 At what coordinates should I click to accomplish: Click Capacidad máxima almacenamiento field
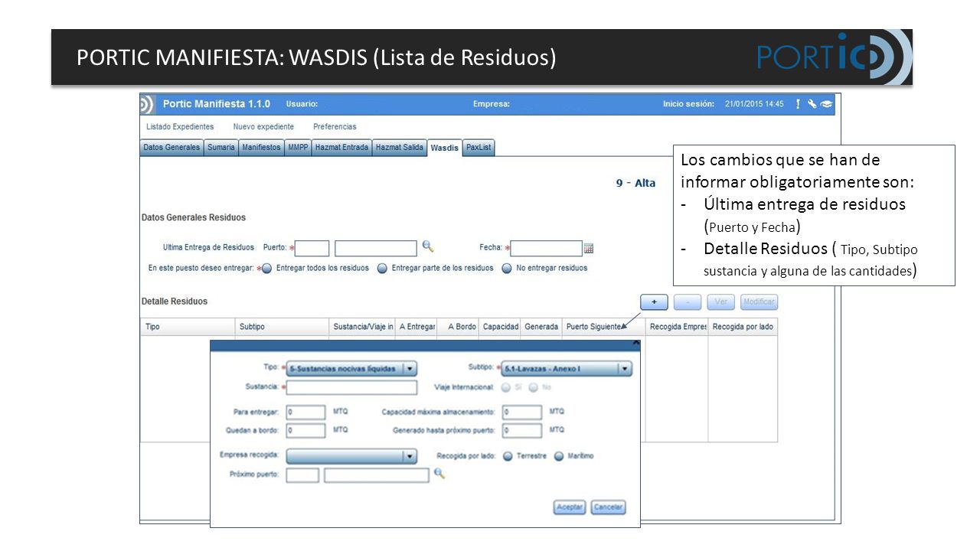pyautogui.click(x=522, y=412)
